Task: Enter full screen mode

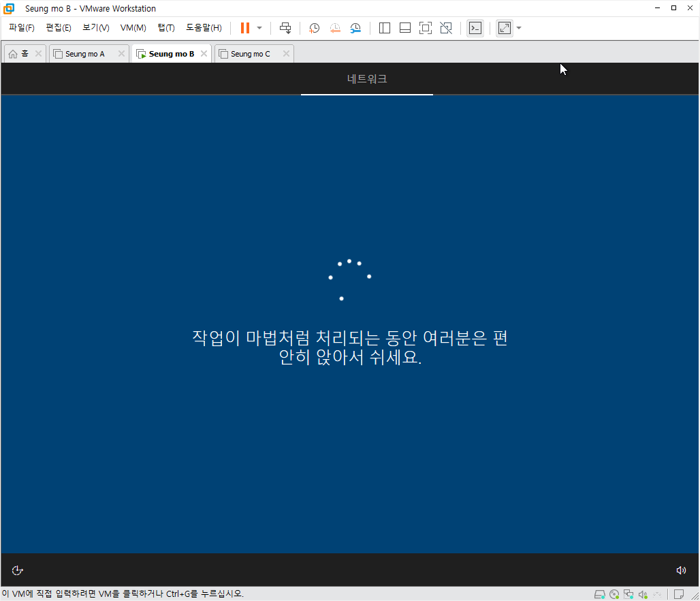Action: [x=426, y=28]
